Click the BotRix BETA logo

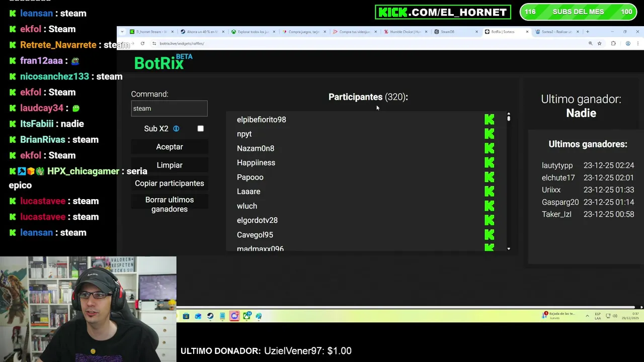click(163, 62)
